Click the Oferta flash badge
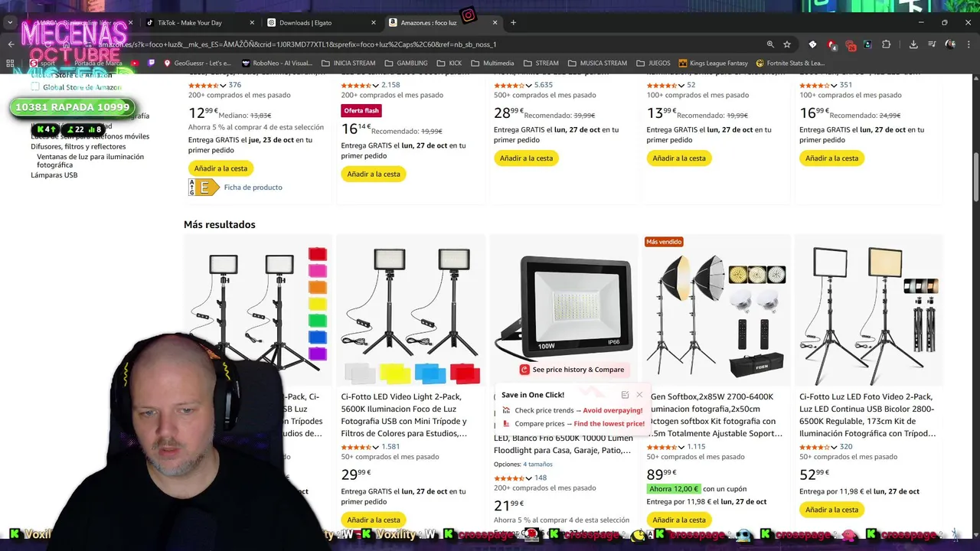 click(x=361, y=111)
